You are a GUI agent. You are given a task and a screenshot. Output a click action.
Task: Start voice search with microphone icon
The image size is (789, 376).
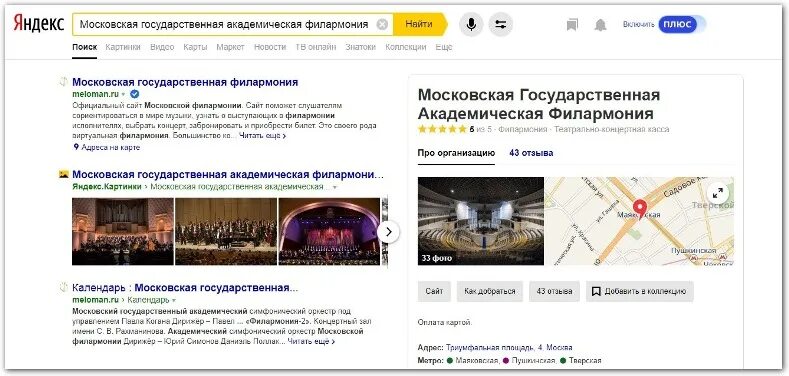click(471, 24)
